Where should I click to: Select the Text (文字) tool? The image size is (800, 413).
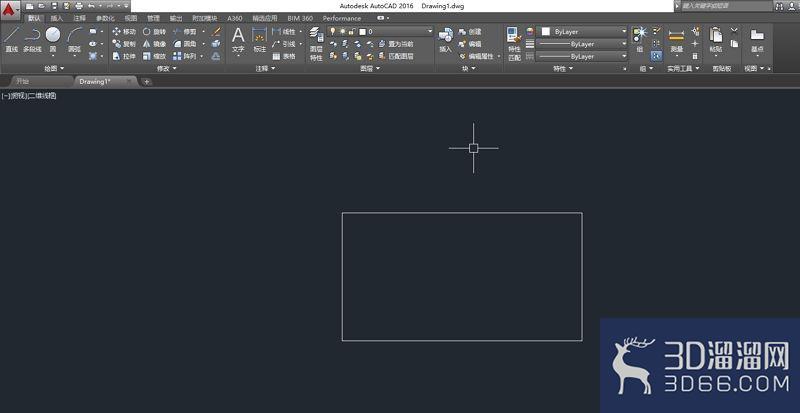point(238,40)
